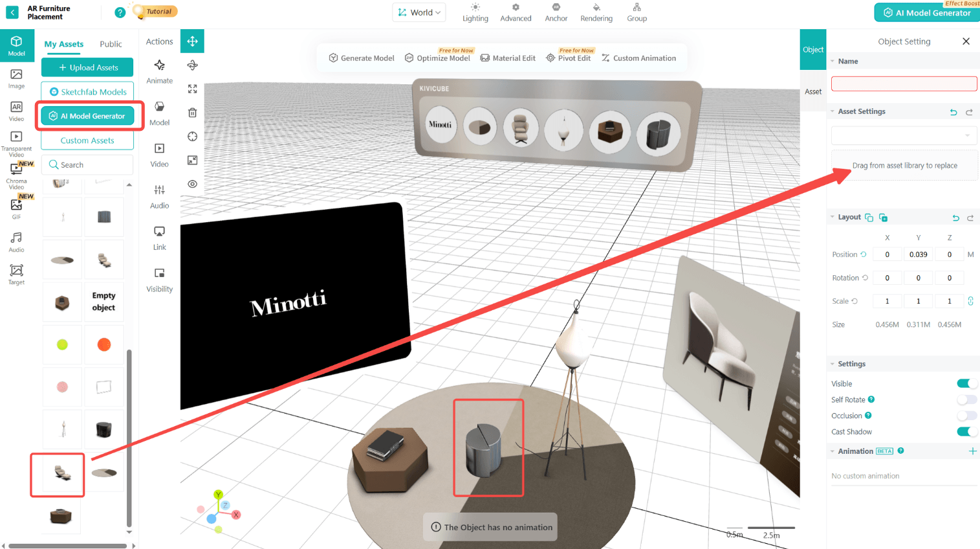Open the Audio action

pyautogui.click(x=159, y=196)
